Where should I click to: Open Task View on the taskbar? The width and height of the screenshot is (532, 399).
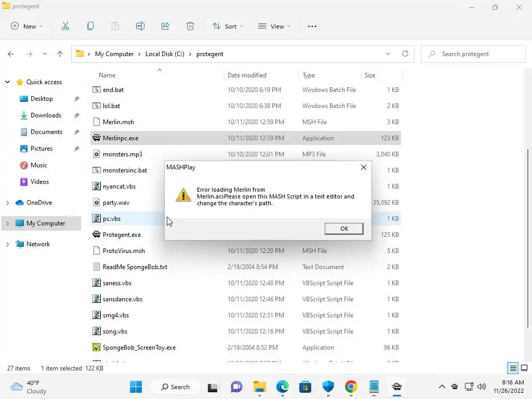tap(212, 387)
